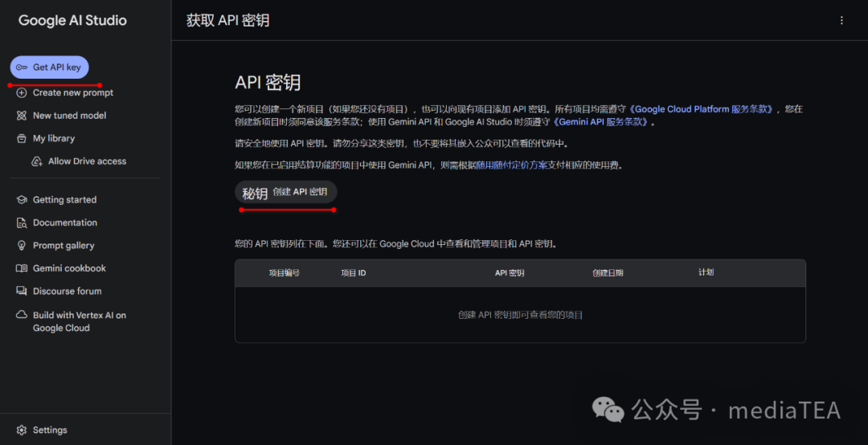868x445 pixels.
Task: Click the 创建 API 密钥即可查看您的项目 placeholder text
Action: click(520, 315)
